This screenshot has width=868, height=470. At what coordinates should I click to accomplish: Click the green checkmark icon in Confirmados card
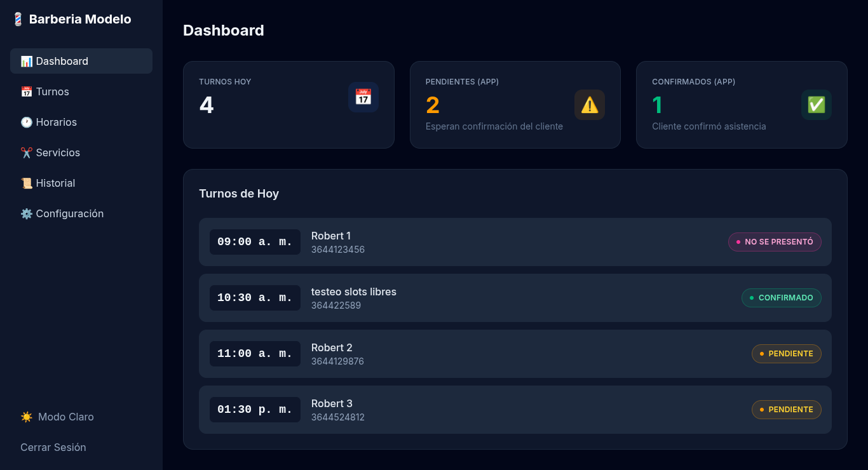point(816,105)
